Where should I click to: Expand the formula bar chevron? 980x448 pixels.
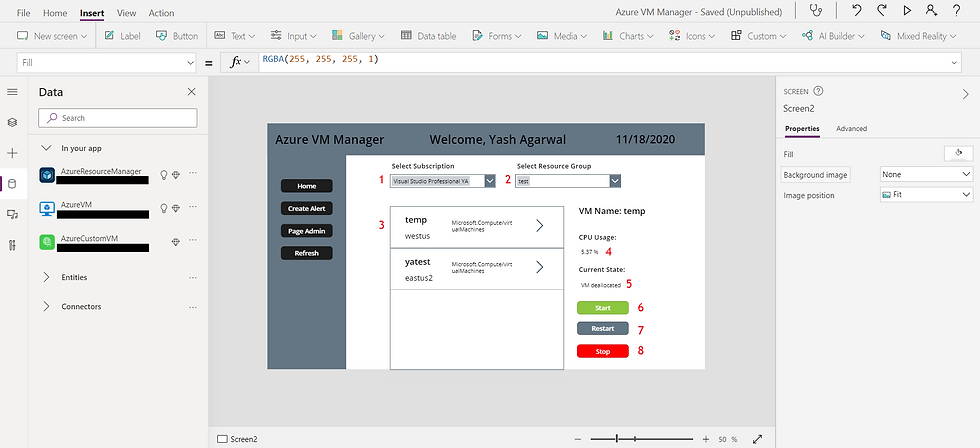tap(954, 62)
